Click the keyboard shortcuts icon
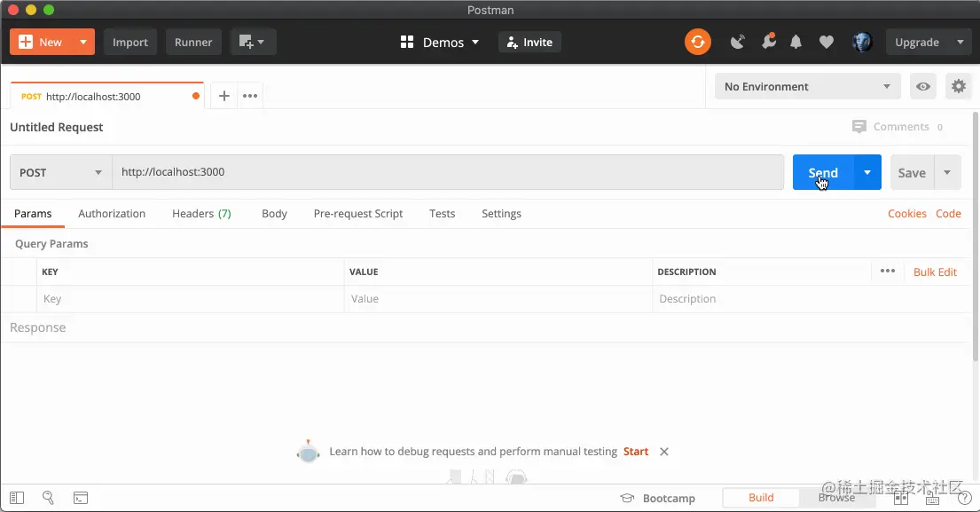 pyautogui.click(x=932, y=499)
